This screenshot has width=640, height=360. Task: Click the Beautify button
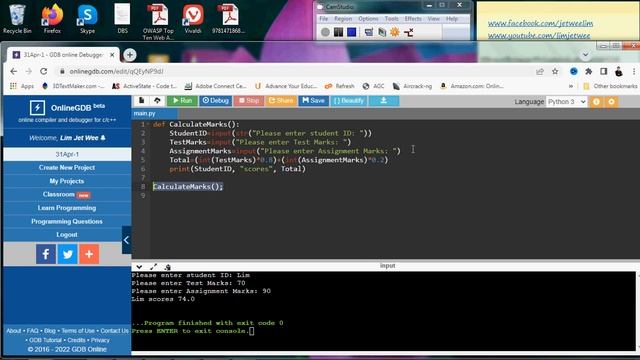[x=349, y=101]
